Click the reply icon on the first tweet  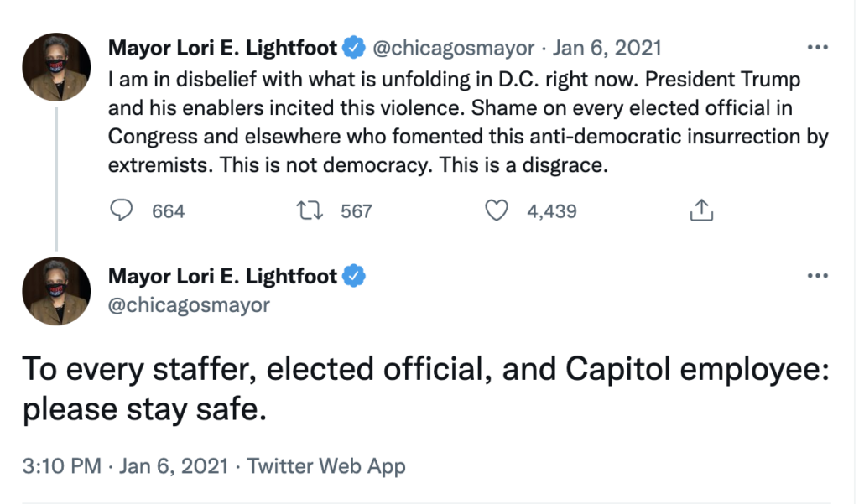click(123, 210)
